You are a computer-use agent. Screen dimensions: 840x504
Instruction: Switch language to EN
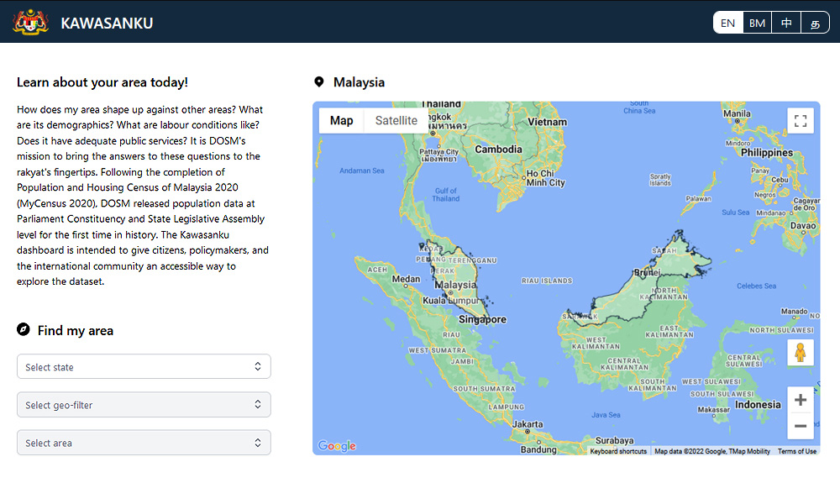tap(728, 23)
